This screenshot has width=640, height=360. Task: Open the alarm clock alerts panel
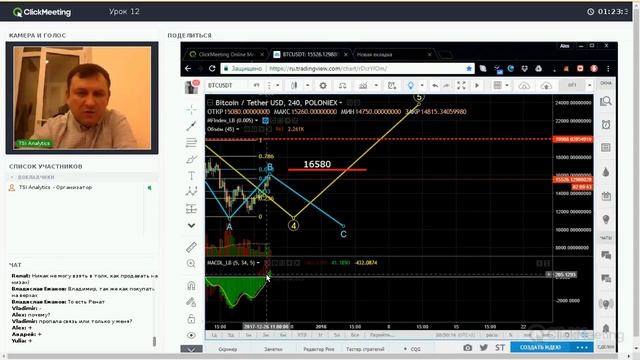click(x=606, y=124)
